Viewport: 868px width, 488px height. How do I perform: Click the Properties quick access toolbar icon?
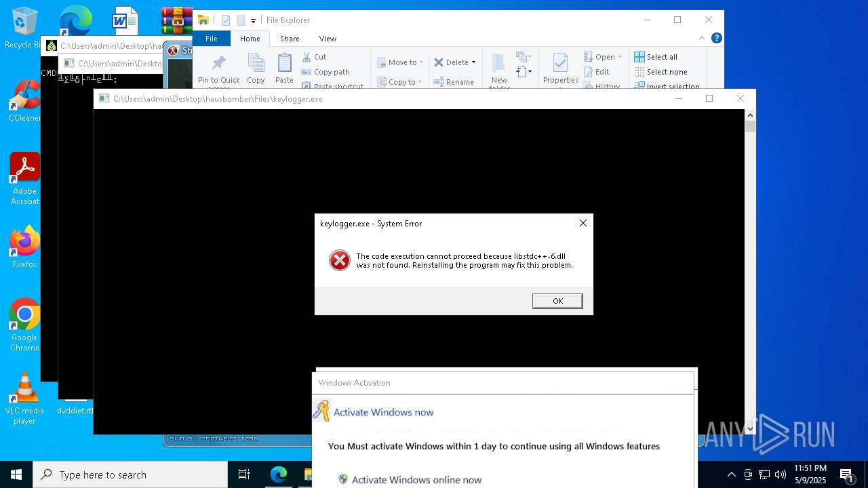click(x=226, y=20)
